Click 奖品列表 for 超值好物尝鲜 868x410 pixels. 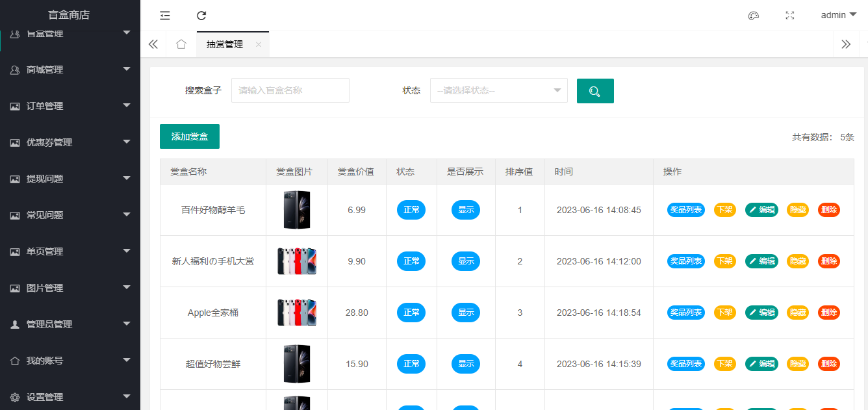point(685,364)
